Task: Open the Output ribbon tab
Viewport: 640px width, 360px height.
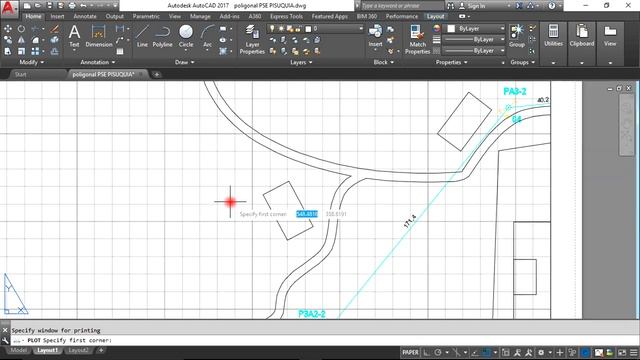Action: click(x=115, y=16)
